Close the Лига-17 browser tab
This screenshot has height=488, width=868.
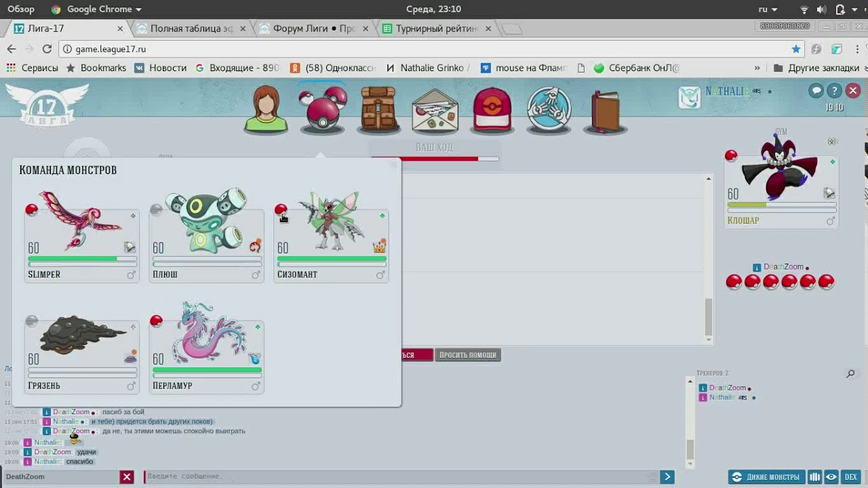click(x=121, y=28)
